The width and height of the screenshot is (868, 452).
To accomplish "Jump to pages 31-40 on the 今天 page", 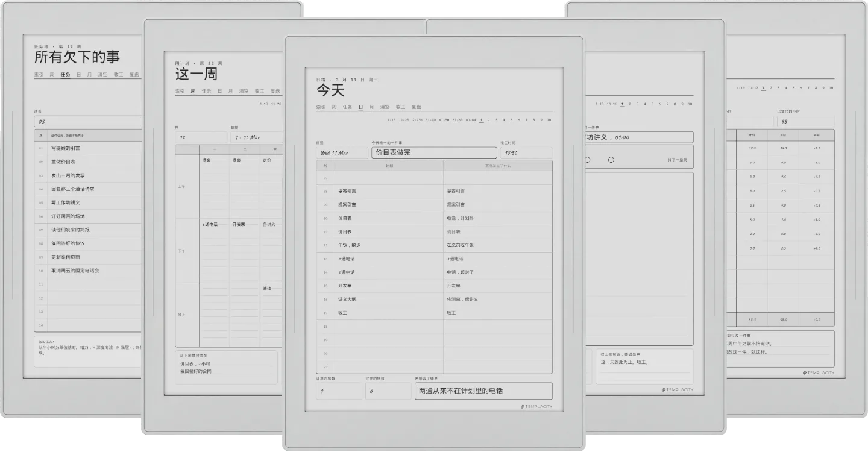I will (x=430, y=120).
